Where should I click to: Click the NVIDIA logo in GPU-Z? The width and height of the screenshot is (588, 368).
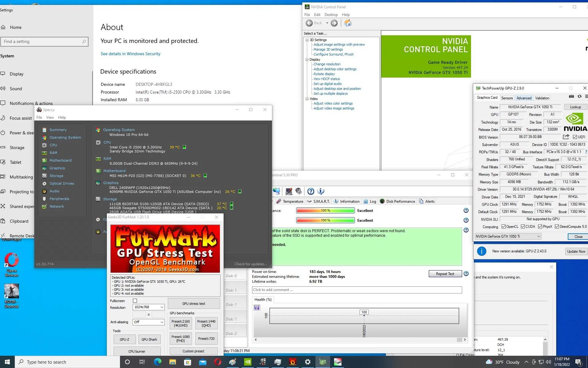click(575, 122)
